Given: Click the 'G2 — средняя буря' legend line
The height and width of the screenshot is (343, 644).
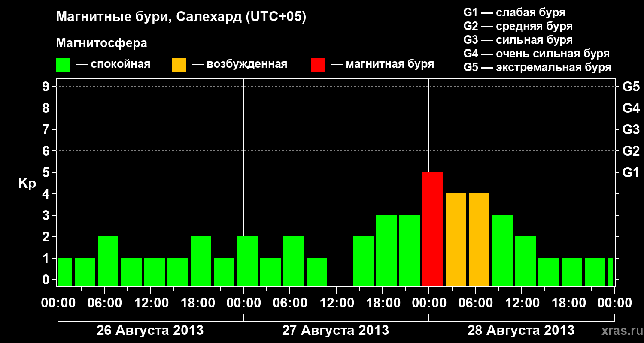Looking at the screenshot, I should click(x=518, y=26).
